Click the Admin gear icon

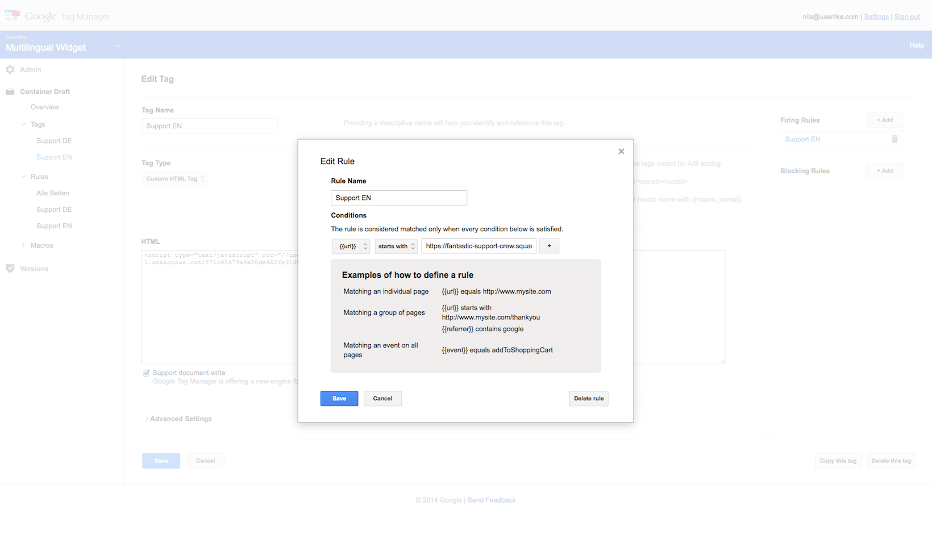(x=10, y=69)
